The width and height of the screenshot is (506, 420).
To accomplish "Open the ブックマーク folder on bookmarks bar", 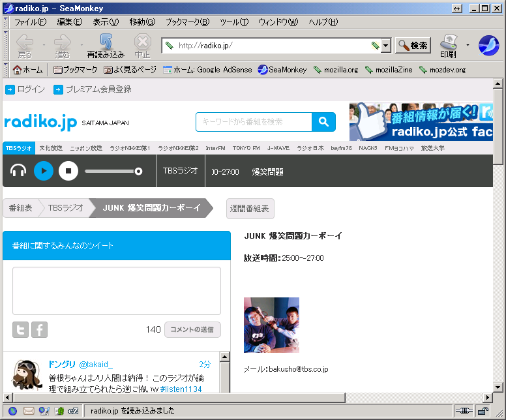I will pos(75,70).
